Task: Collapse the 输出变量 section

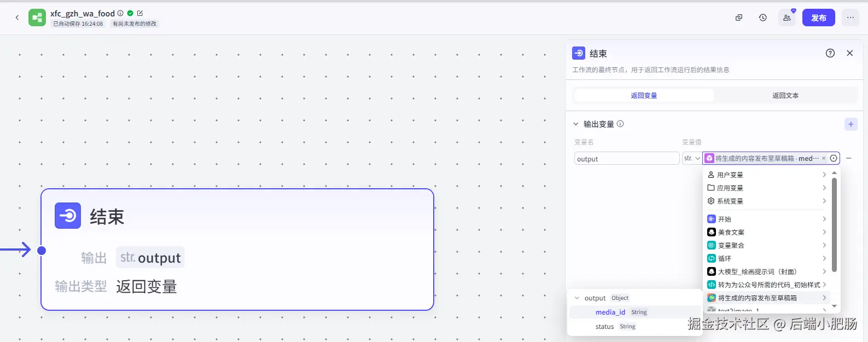Action: click(x=576, y=124)
